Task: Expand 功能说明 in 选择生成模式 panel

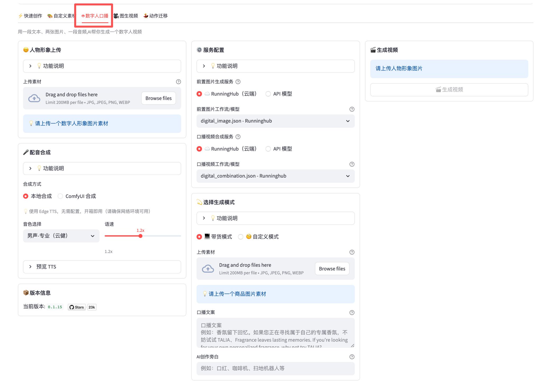Action: click(275, 218)
